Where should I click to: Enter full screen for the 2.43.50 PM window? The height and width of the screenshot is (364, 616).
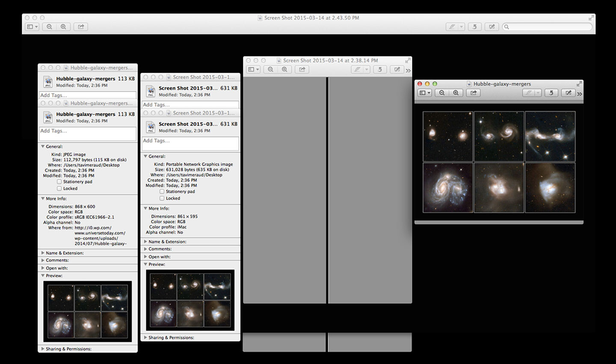click(x=591, y=18)
